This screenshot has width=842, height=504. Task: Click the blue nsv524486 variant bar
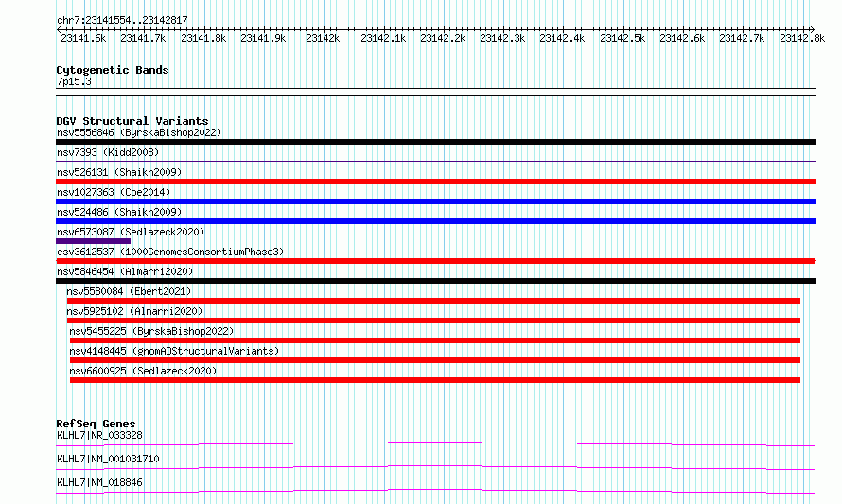point(435,221)
